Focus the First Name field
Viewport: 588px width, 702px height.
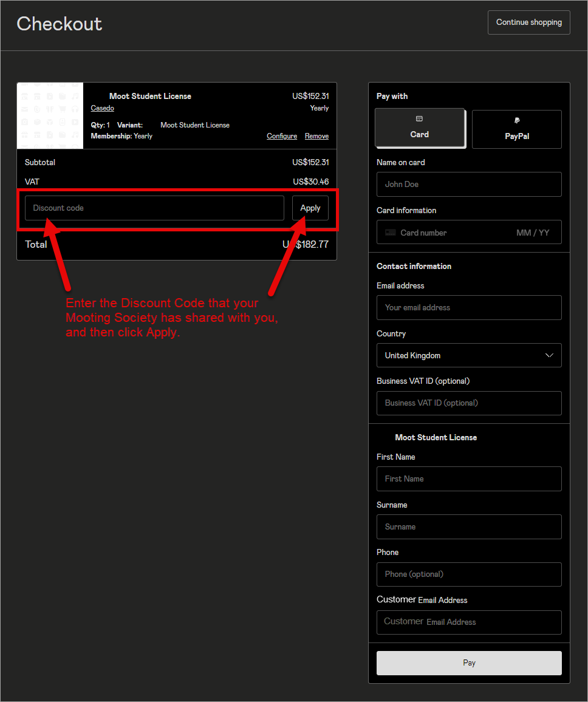click(x=469, y=479)
